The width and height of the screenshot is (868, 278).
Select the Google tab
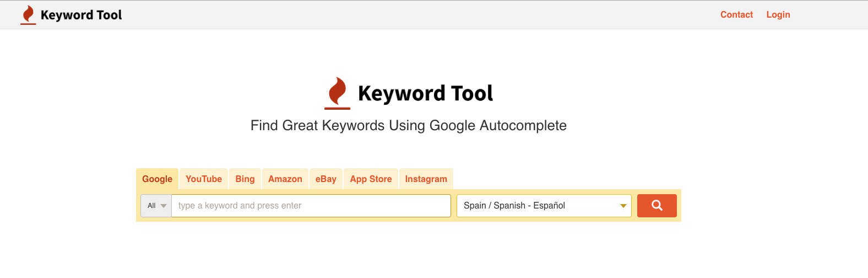[x=157, y=179]
